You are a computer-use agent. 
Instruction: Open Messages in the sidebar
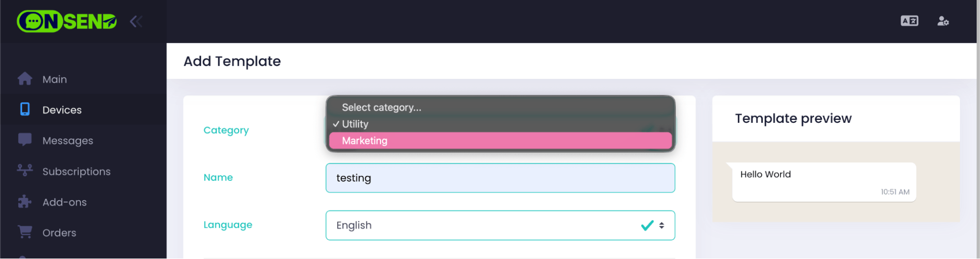[68, 141]
